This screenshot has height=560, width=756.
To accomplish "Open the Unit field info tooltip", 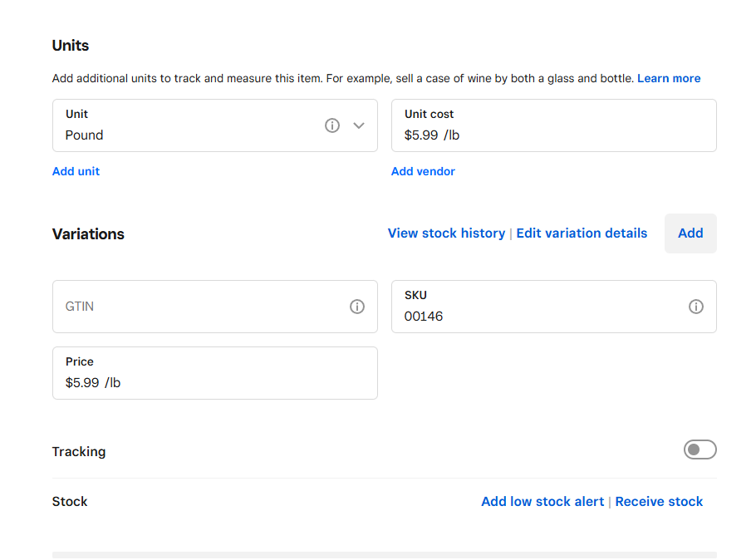I will point(332,125).
